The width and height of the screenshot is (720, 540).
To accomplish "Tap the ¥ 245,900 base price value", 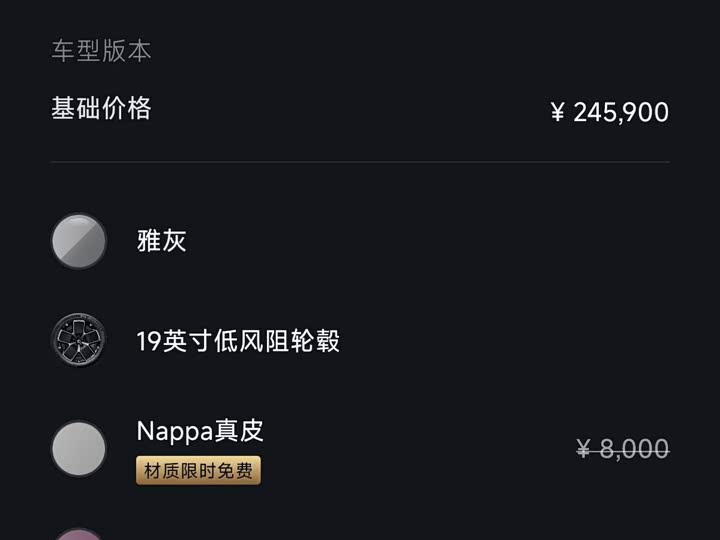I will coord(609,112).
